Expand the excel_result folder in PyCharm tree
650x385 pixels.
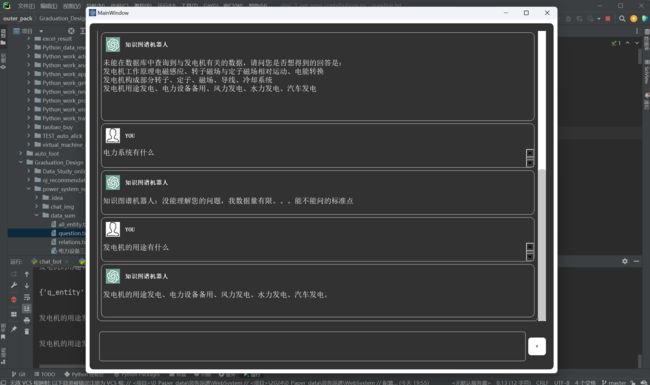[29, 39]
